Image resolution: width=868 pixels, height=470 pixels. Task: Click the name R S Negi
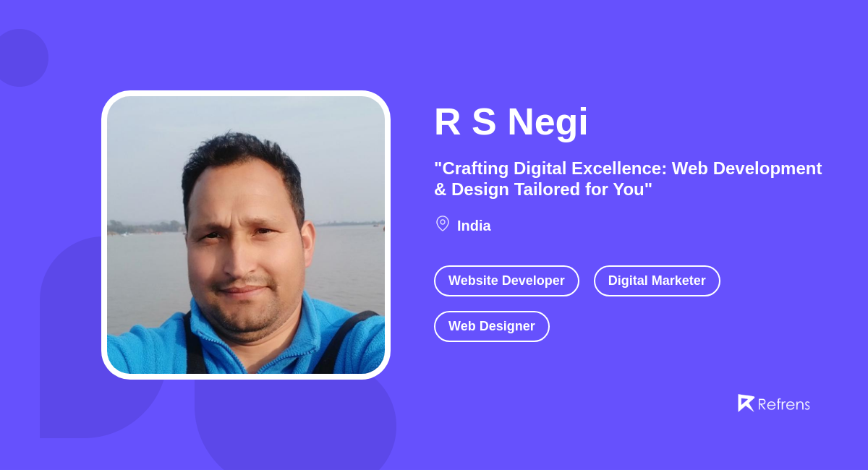[x=511, y=122]
